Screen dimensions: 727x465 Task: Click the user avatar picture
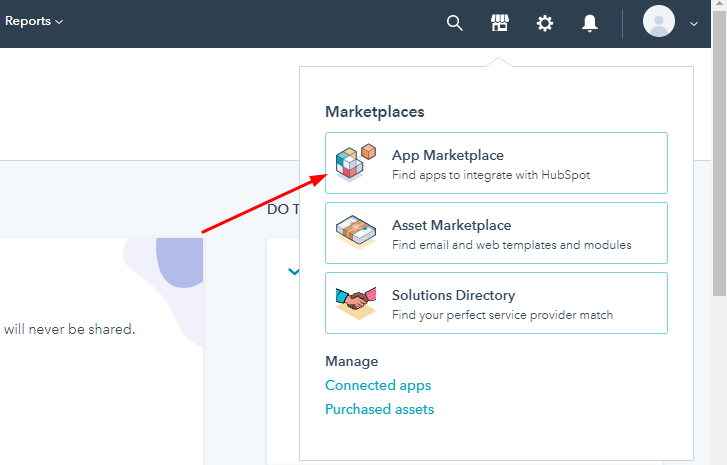[x=659, y=21]
